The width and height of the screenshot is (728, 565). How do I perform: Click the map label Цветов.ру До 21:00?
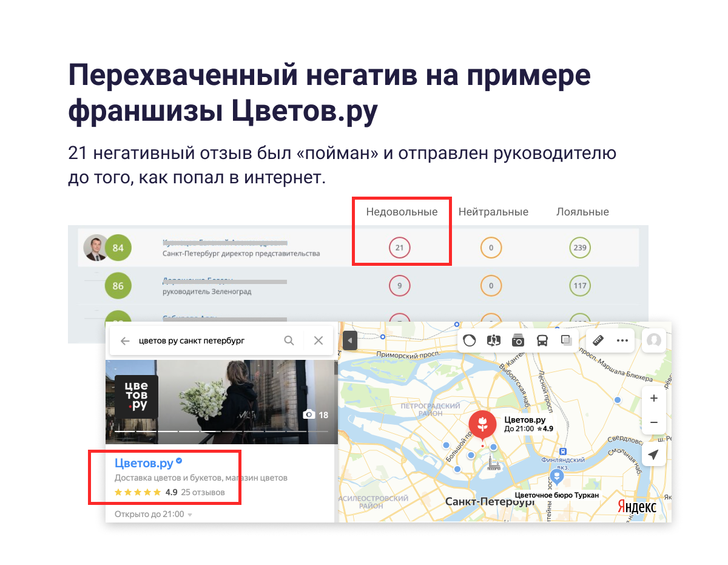pyautogui.click(x=529, y=424)
